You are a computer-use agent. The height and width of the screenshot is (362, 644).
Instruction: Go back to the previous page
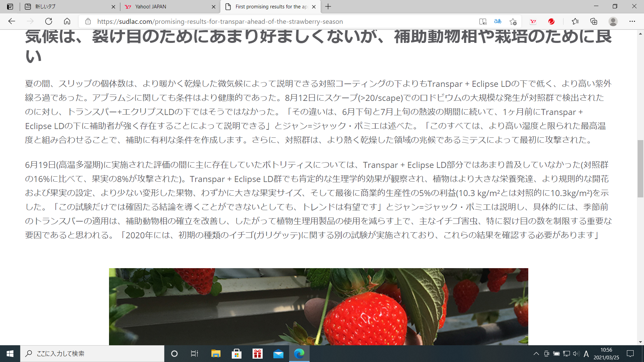(x=12, y=21)
